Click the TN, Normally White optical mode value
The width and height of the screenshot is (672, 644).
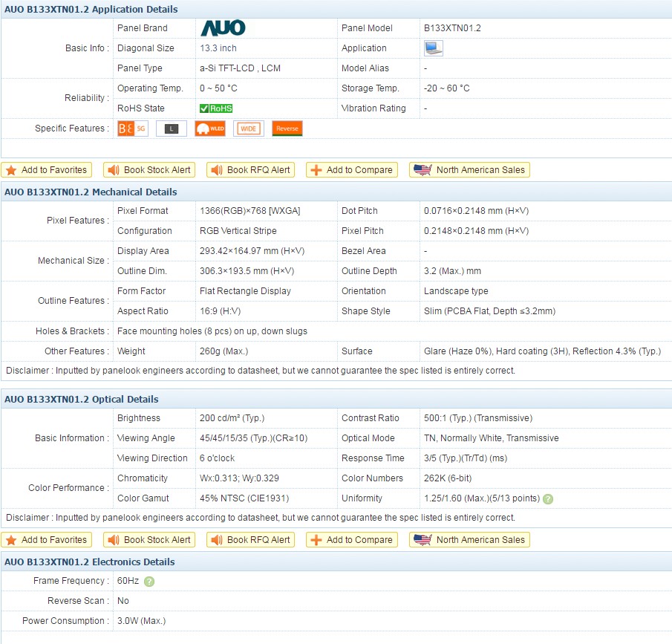coord(491,438)
